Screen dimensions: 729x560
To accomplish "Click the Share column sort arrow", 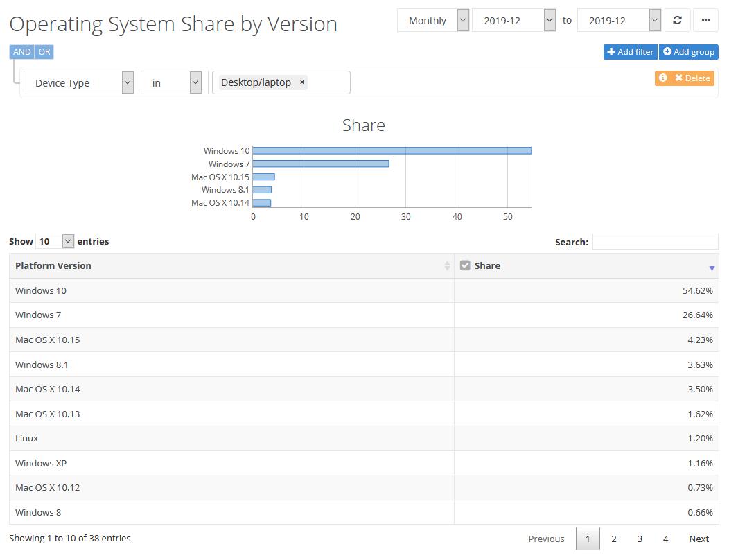I will [x=712, y=268].
